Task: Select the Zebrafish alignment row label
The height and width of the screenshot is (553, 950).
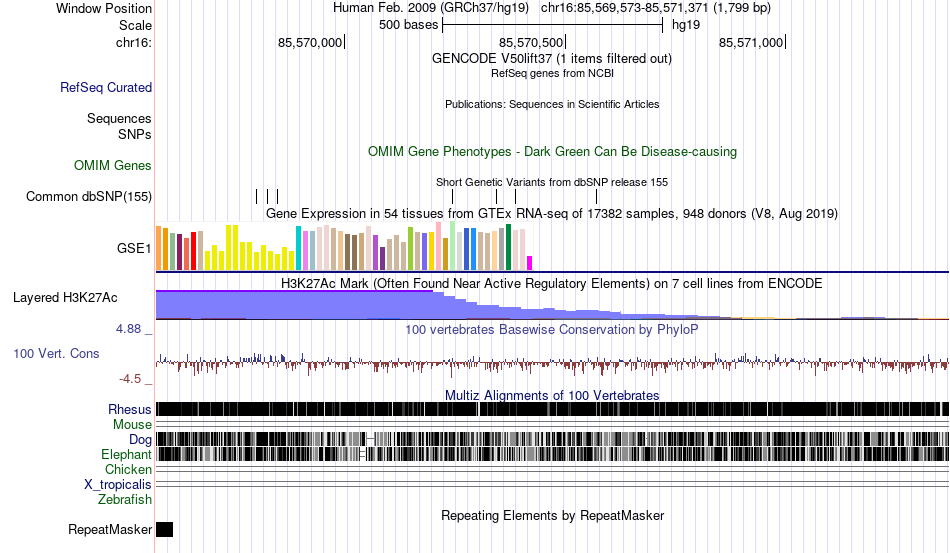Action: click(x=125, y=500)
